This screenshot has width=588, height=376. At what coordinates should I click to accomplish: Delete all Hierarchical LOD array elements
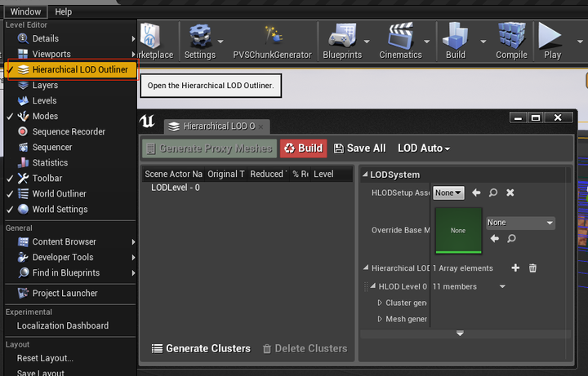coord(532,268)
